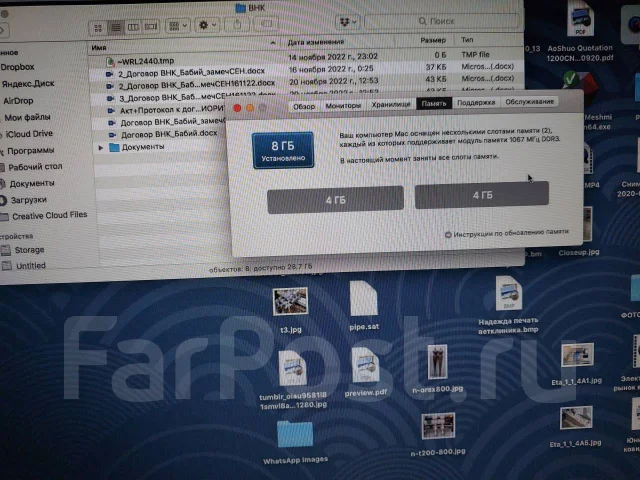Image resolution: width=640 pixels, height=480 pixels.
Task: Open Загрузки in the Finder sidebar
Action: pyautogui.click(x=29, y=200)
